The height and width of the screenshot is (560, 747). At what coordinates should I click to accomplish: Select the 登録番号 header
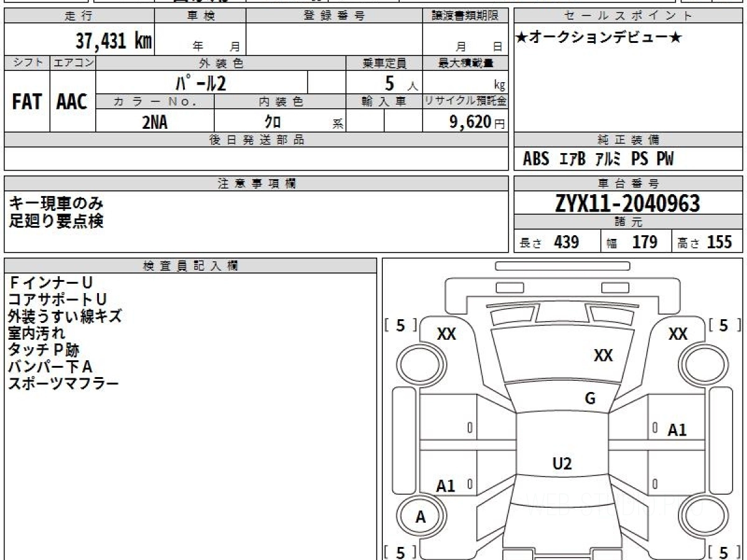334,16
